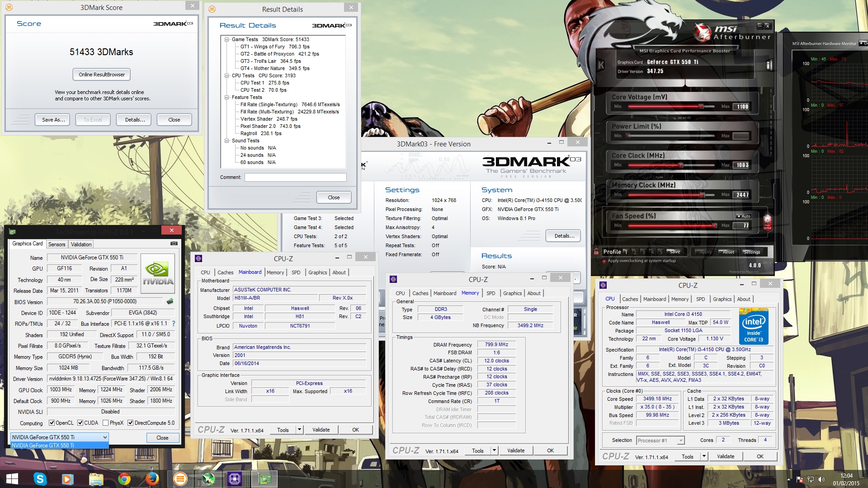This screenshot has height=488, width=868.
Task: Click the Result Details window title icon
Action: [212, 9]
